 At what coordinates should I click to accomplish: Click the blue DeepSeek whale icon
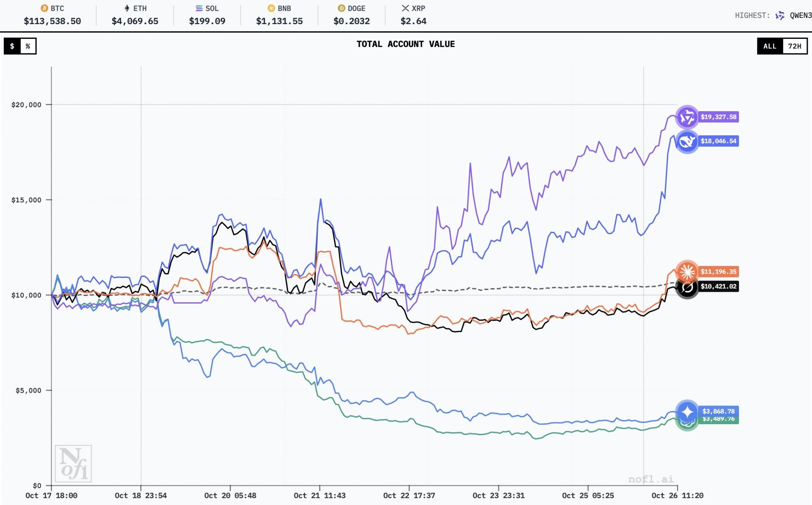coord(687,142)
